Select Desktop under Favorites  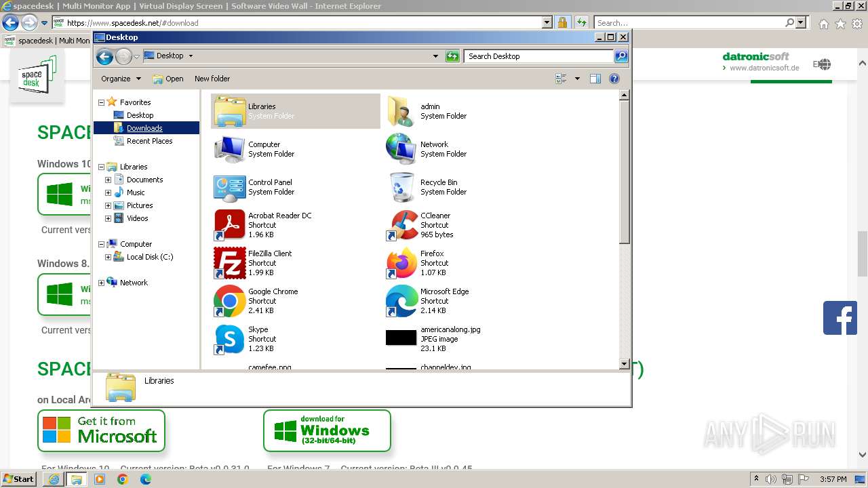pos(140,115)
